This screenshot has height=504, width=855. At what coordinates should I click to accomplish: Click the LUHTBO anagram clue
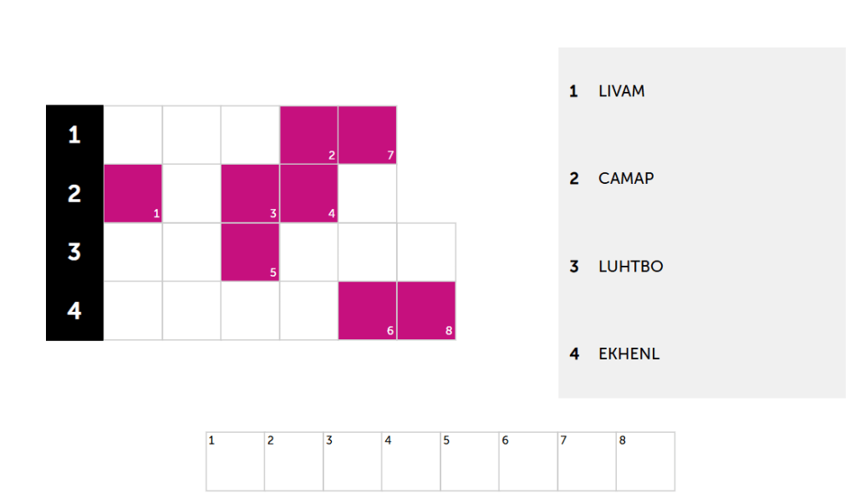coord(630,267)
